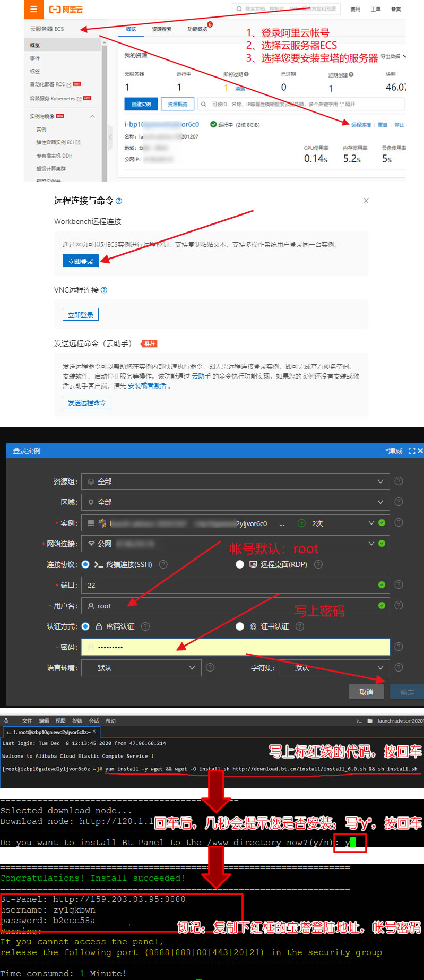
Task: Open the 区域 dropdown
Action: 236,502
